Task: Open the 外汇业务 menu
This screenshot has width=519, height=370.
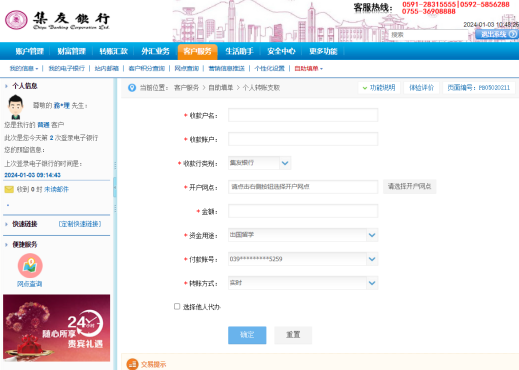Action: (155, 51)
